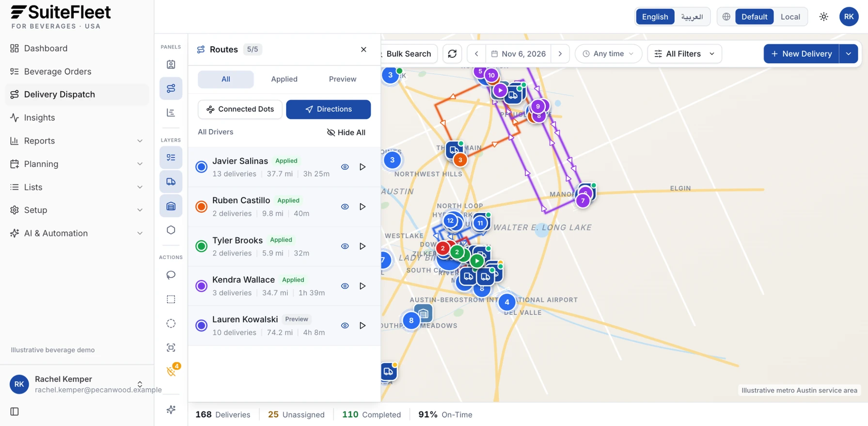This screenshot has width=868, height=426.
Task: Open the alerts icon with badge 4
Action: pos(172,371)
